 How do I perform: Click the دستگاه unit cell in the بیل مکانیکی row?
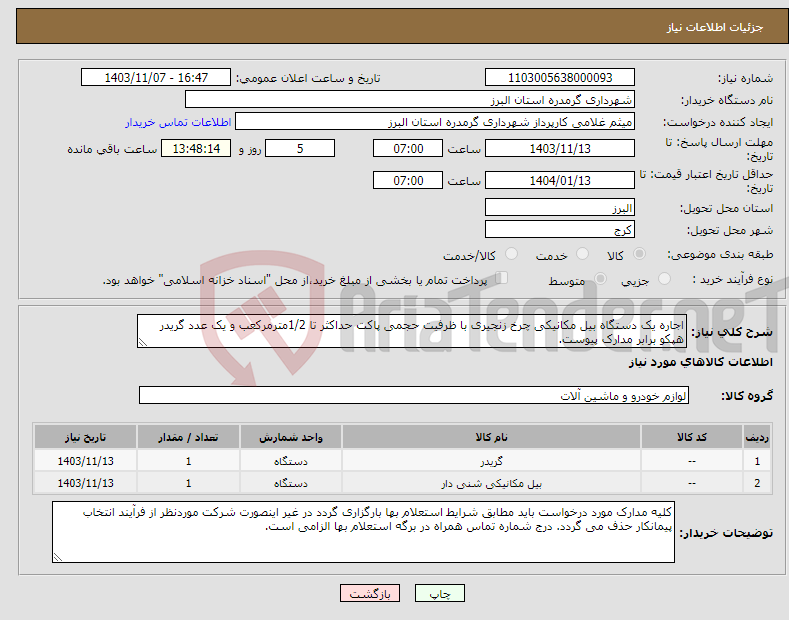tap(291, 483)
